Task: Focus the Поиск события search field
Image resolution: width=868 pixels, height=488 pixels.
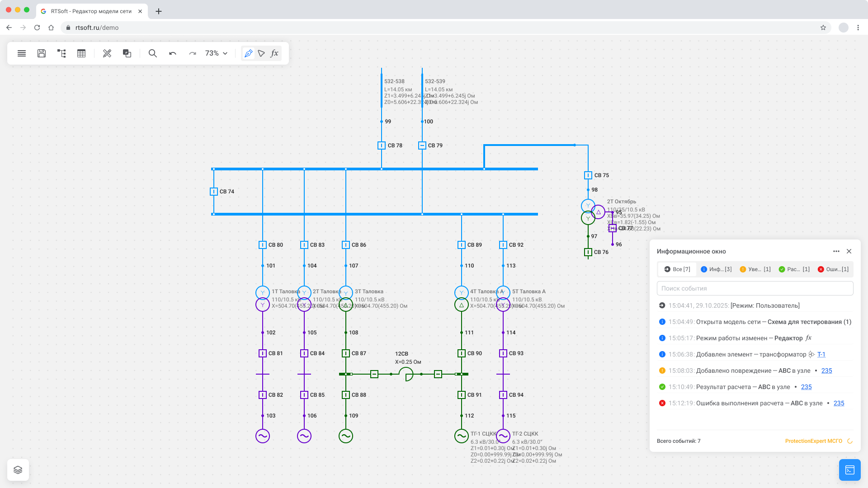Action: pos(755,288)
